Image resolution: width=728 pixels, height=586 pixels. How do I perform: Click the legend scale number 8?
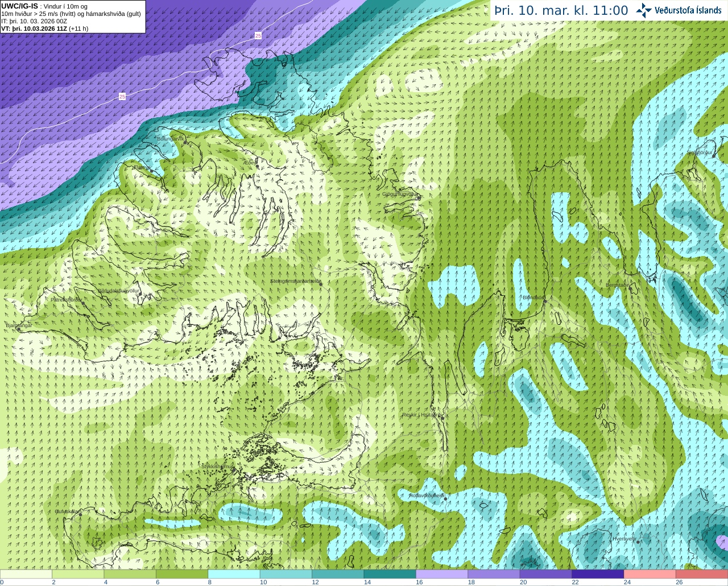coord(209,582)
